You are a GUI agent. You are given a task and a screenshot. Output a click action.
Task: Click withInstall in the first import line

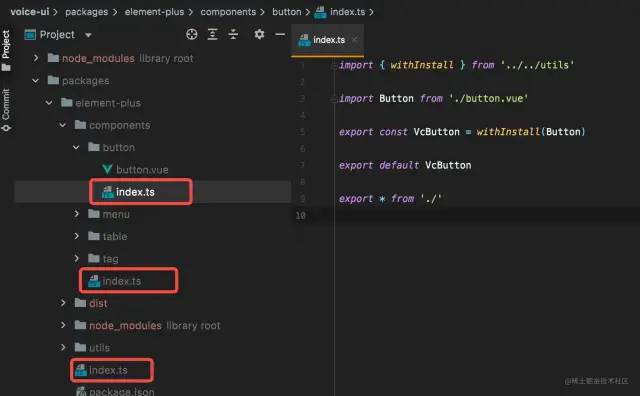click(x=422, y=65)
